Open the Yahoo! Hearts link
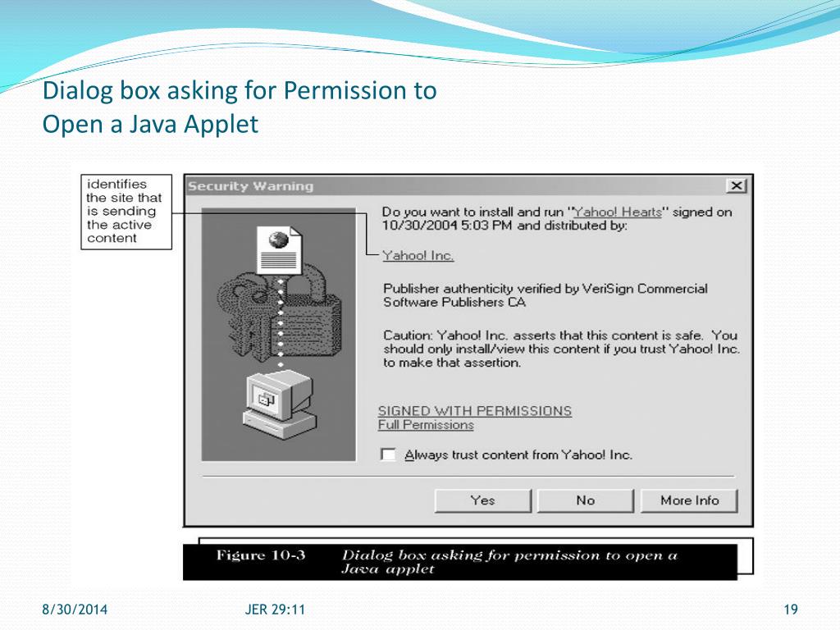Screen dimensions: 840x630 pos(618,212)
